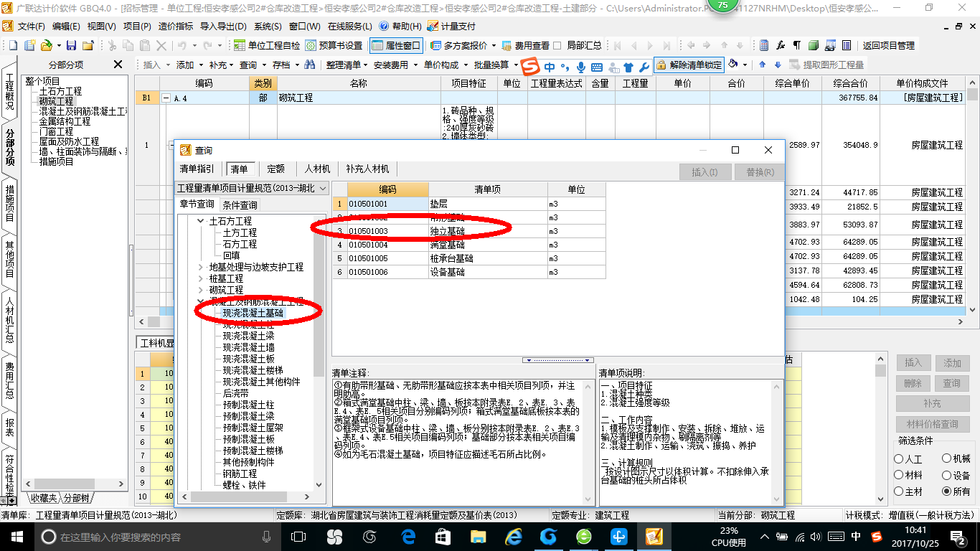Screen dimensions: 980x551
Task: Click the binoculars find icon
Action: [310, 65]
